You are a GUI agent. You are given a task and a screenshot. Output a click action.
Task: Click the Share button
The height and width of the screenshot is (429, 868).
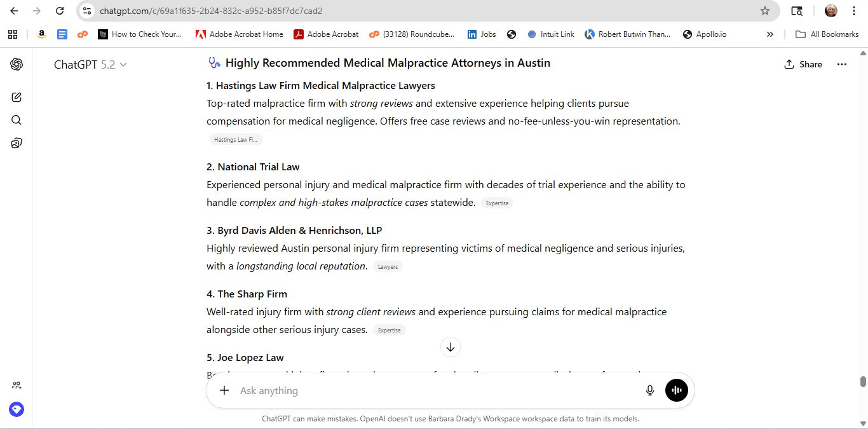(803, 64)
